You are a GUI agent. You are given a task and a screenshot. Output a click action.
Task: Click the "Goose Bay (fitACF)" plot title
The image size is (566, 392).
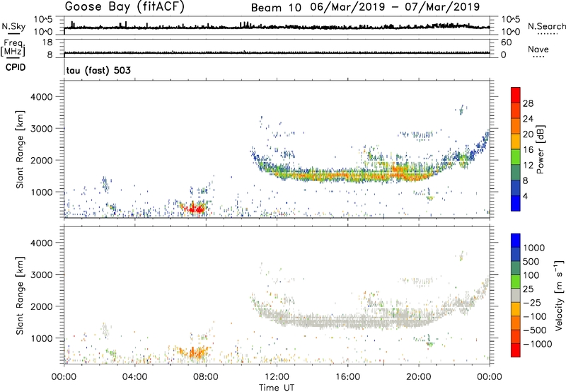coord(125,7)
